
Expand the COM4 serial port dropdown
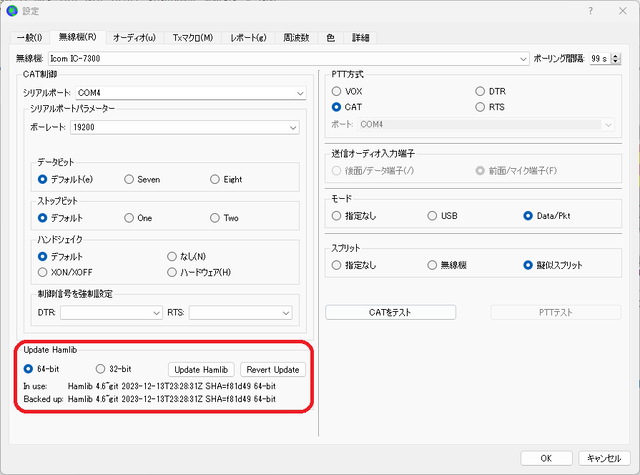coord(191,93)
